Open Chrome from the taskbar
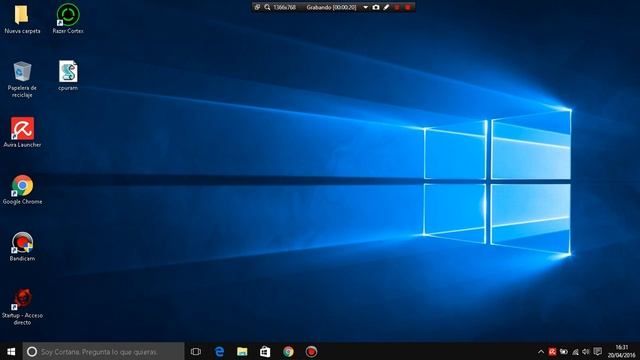The image size is (640, 360). 288,351
